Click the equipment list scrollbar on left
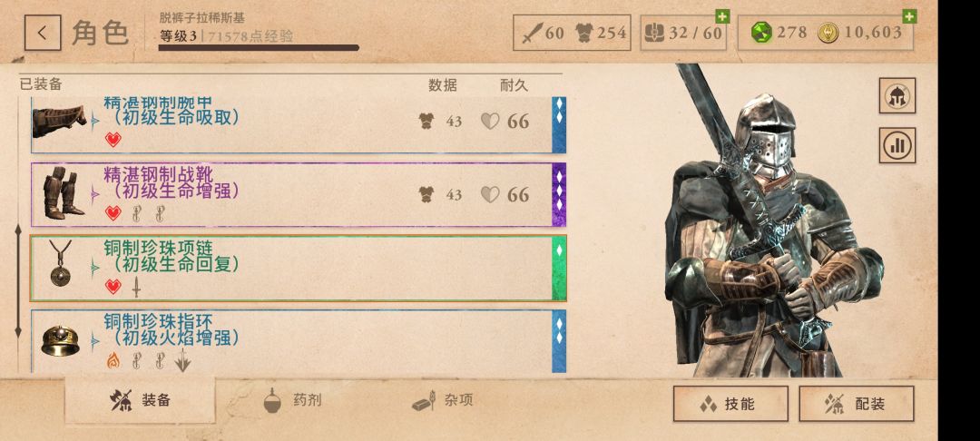The image size is (980, 441). pos(18,281)
